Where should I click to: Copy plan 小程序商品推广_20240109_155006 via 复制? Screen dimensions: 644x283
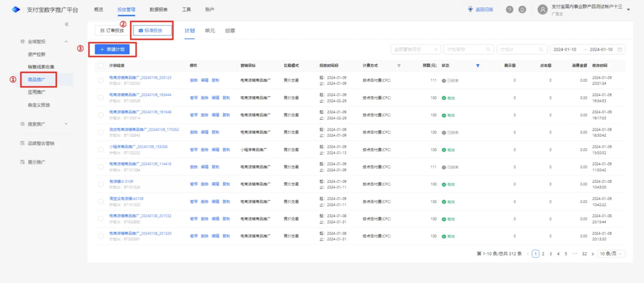click(x=226, y=149)
